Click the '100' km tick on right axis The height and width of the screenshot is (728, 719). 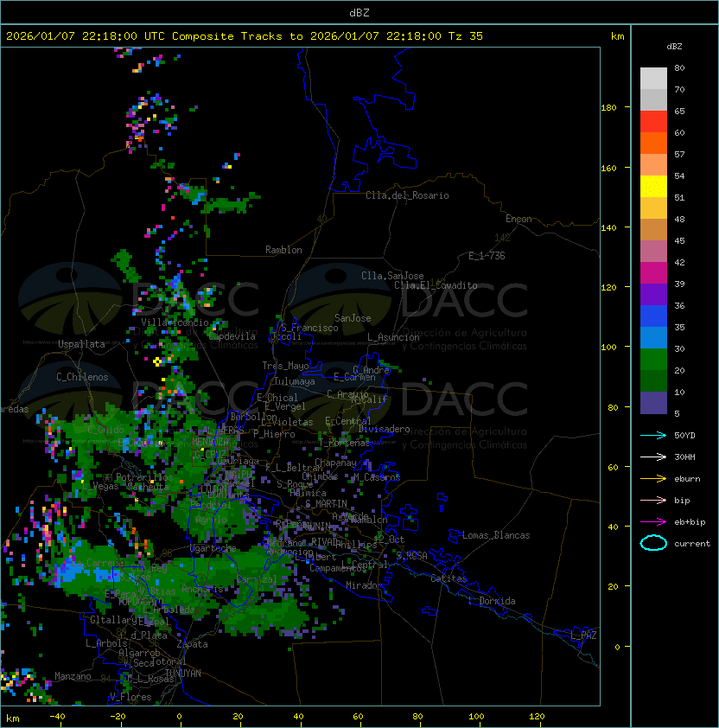click(608, 348)
